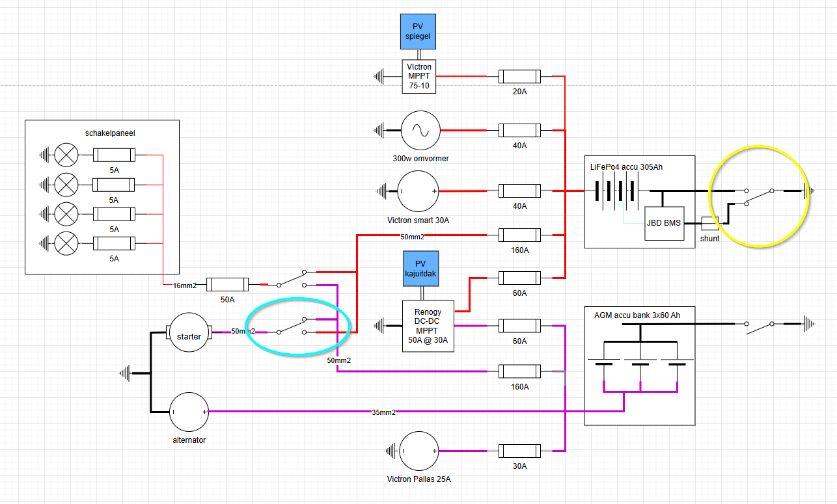This screenshot has height=504, width=837.
Task: Select the changeover switch right of LiFePo4 accu
Action: tap(760, 196)
